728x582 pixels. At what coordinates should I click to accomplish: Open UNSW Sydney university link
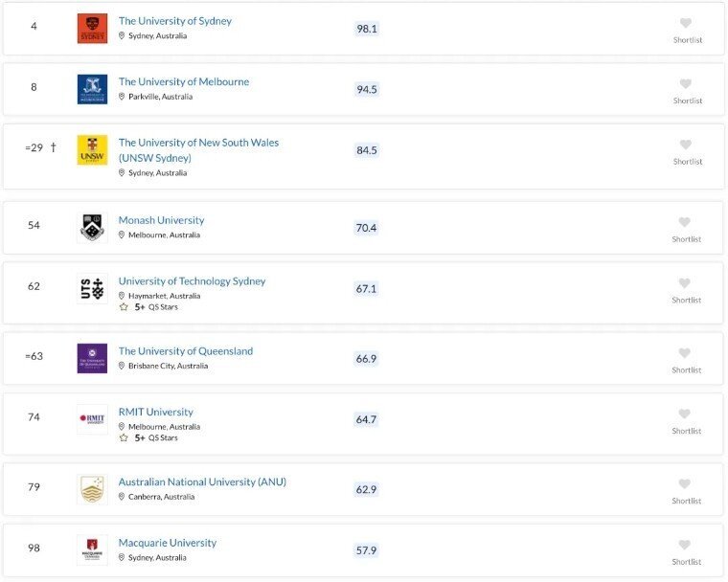(x=198, y=150)
